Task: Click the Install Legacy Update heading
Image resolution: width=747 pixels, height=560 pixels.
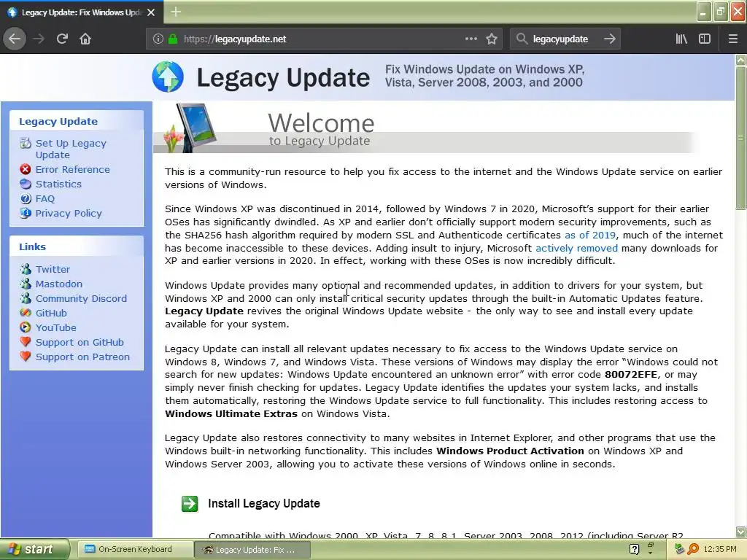Action: (x=264, y=503)
